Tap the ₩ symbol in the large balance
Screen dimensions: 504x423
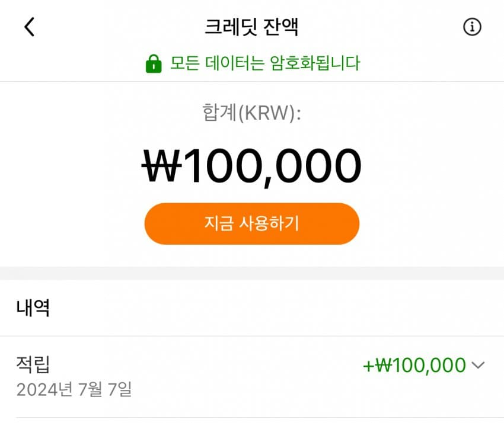tap(163, 165)
